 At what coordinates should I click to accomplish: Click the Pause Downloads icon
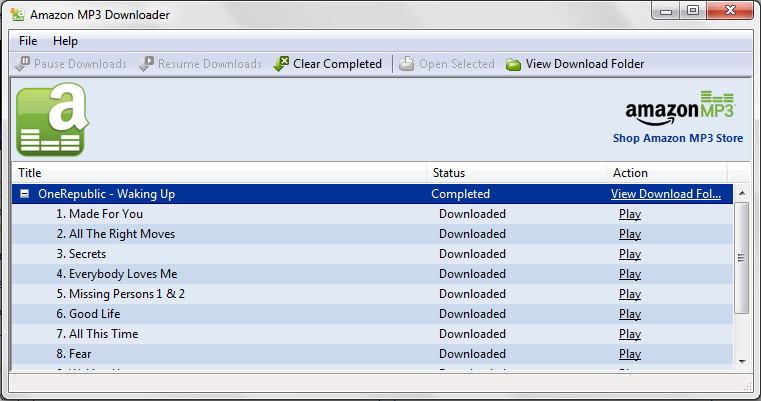click(x=22, y=64)
